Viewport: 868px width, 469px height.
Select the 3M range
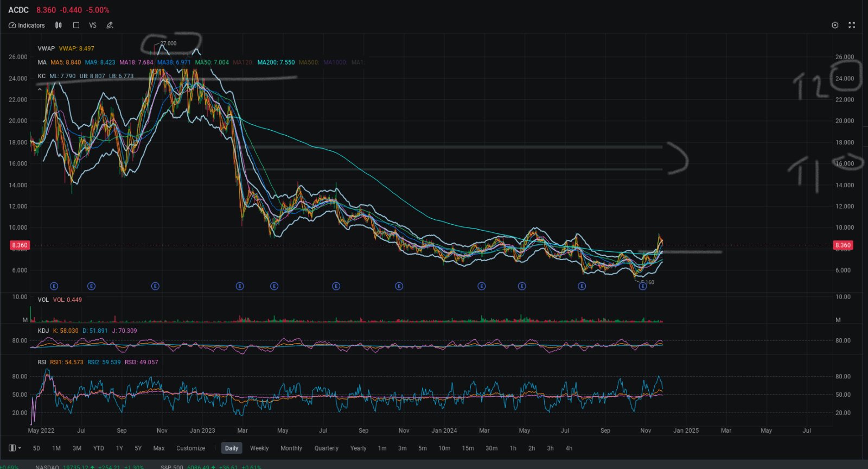tap(77, 448)
